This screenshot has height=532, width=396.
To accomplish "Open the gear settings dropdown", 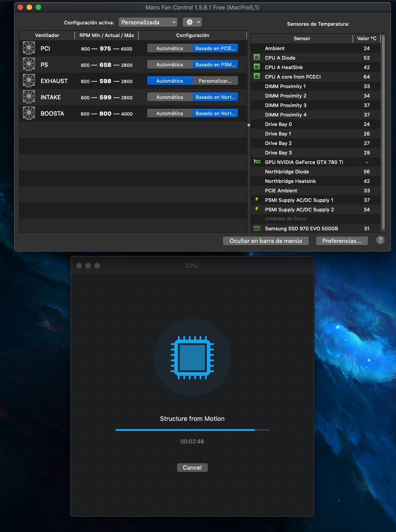I will (192, 23).
